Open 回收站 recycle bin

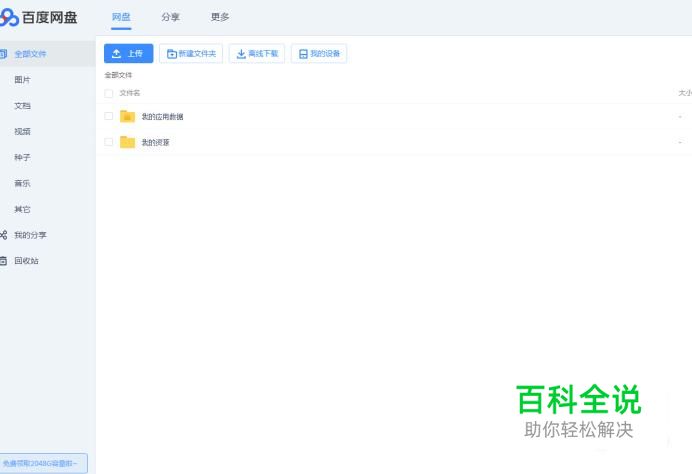(x=26, y=261)
